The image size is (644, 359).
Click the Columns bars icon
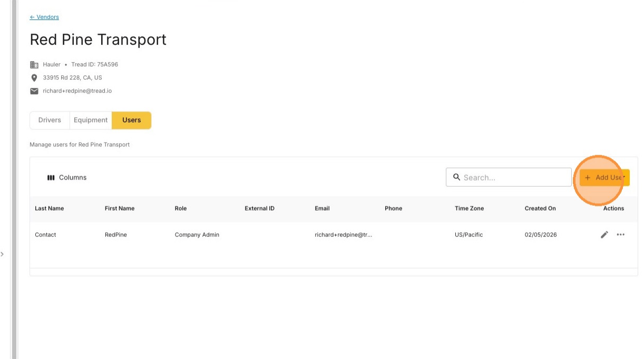coord(51,177)
